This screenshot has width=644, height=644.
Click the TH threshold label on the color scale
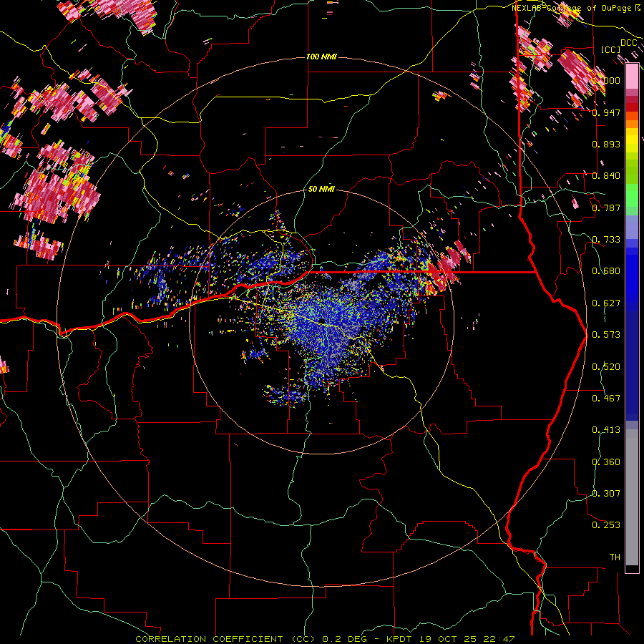(x=615, y=557)
